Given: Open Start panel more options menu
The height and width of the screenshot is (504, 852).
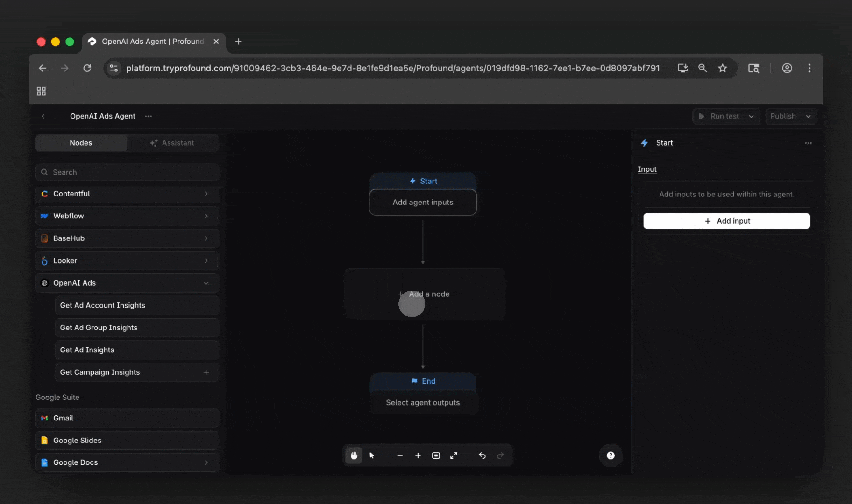Looking at the screenshot, I should pyautogui.click(x=808, y=143).
